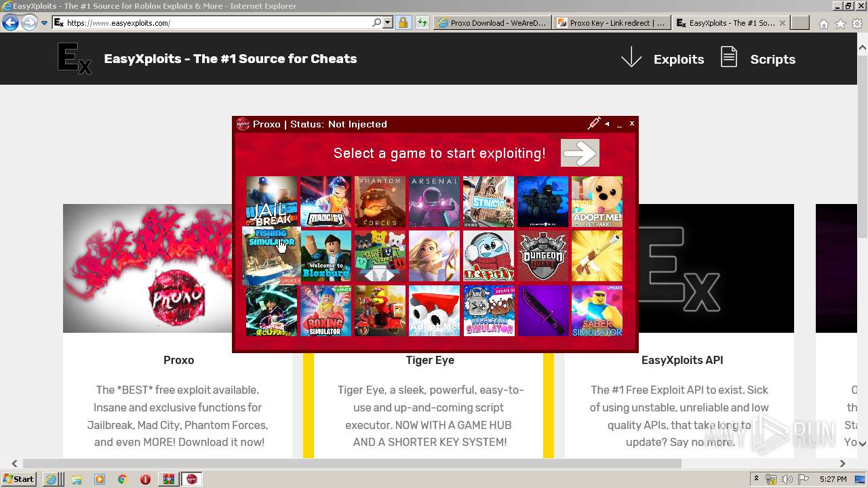Click the EasyXploits site title text
The height and width of the screenshot is (488, 868).
[x=231, y=58]
